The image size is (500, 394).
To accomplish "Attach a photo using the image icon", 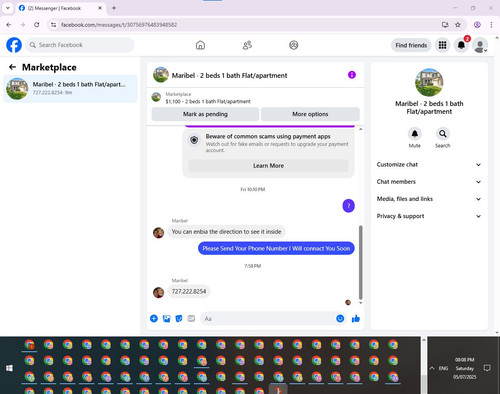I will tap(166, 318).
